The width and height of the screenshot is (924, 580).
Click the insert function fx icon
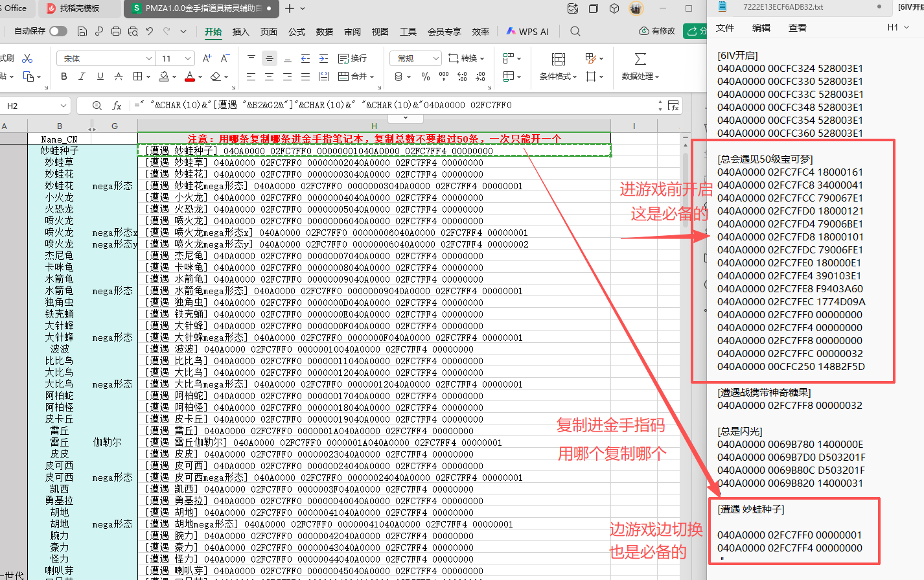coord(117,106)
